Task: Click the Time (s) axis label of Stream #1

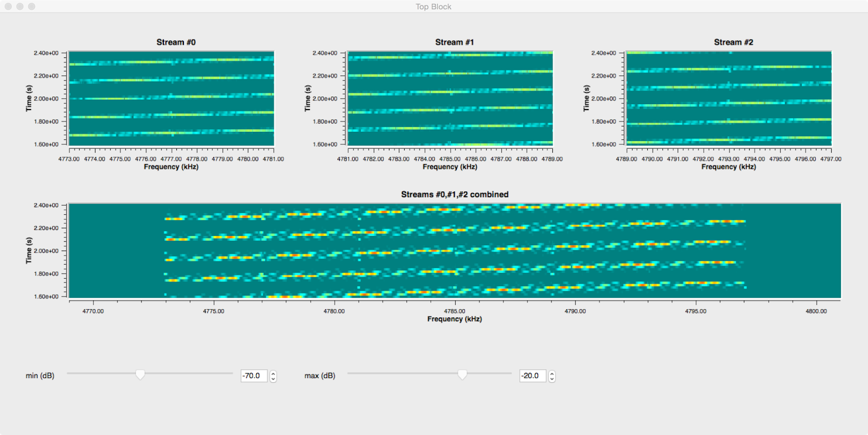Action: (308, 98)
